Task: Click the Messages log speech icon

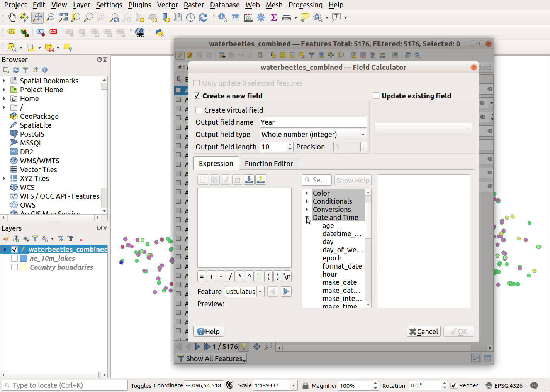Action: coord(534,385)
